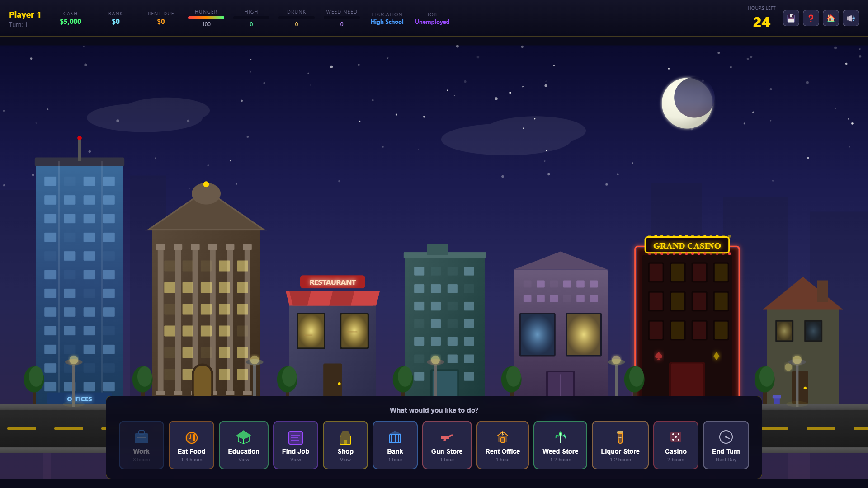Viewport: 868px width, 488px height.
Task: Open the Liquor Store option
Action: pos(620,445)
